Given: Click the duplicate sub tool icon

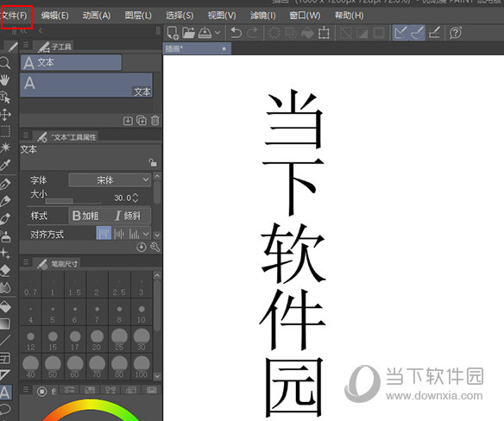Looking at the screenshot, I should point(142,121).
